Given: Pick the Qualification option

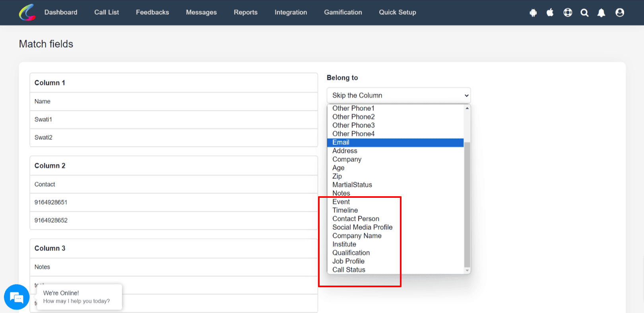Looking at the screenshot, I should [x=396, y=253].
